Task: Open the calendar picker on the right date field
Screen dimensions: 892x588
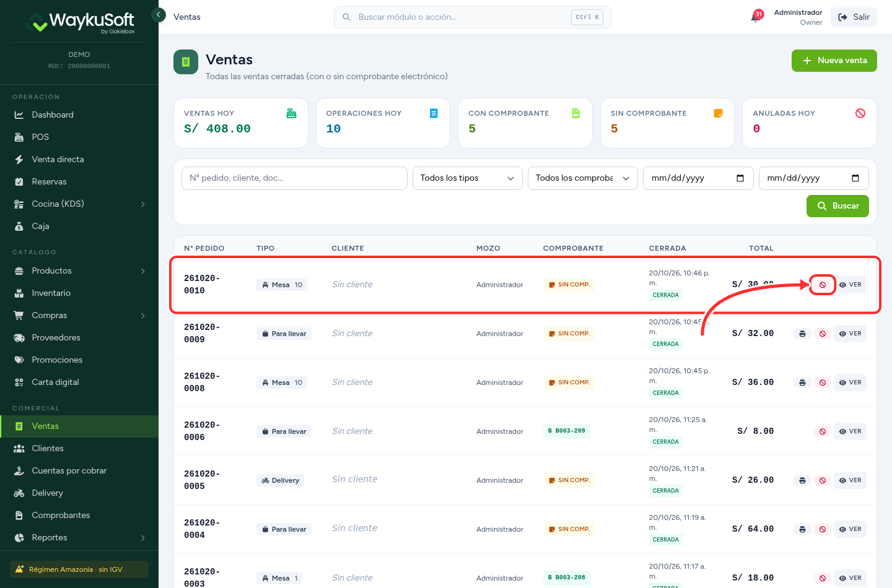Action: [x=855, y=178]
